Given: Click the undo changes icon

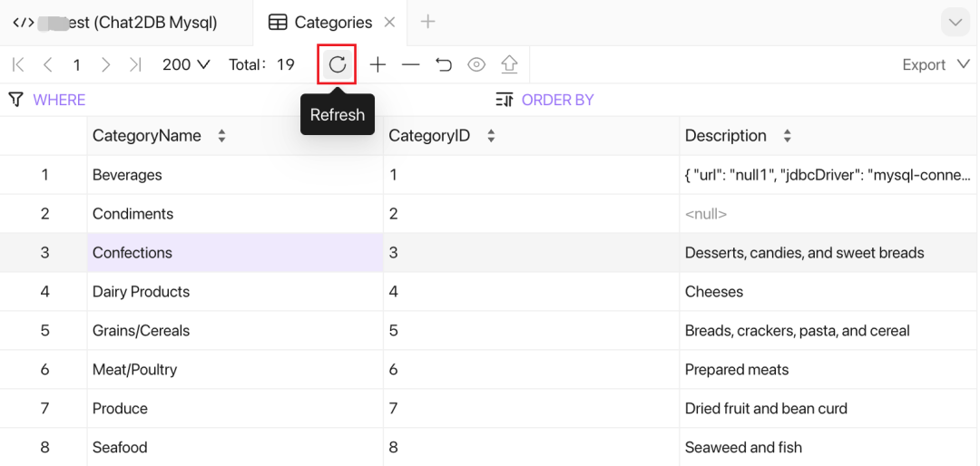Looking at the screenshot, I should point(443,64).
